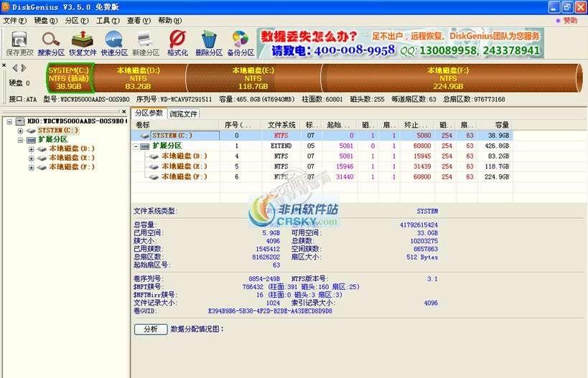Open the Backup Partition (备份分区) tool
The image size is (588, 378).
point(241,44)
